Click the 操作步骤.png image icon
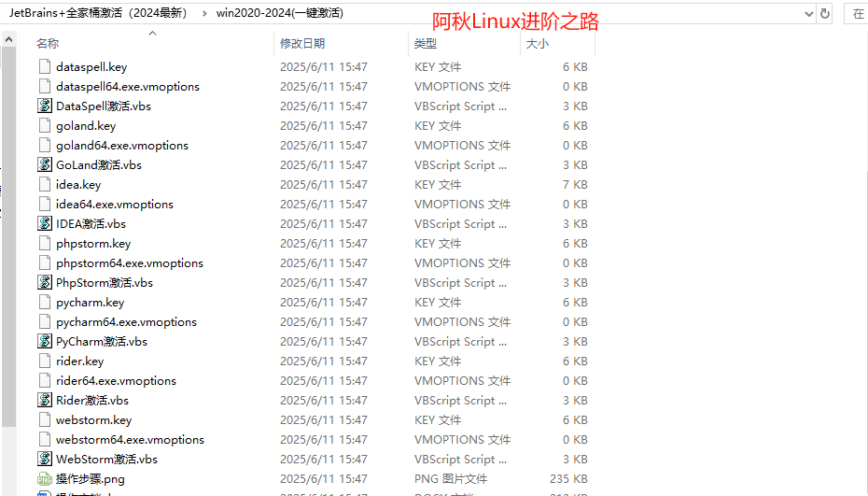 (x=45, y=479)
